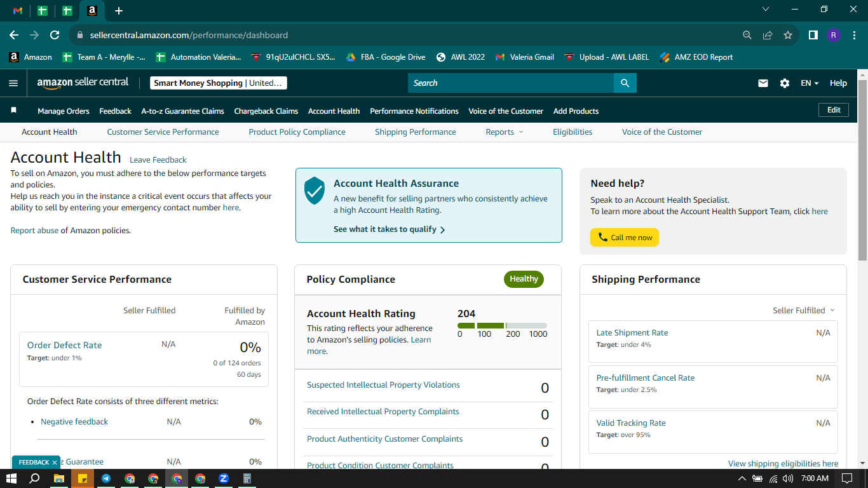Open Performance Notifications in the navigation bar

414,111
